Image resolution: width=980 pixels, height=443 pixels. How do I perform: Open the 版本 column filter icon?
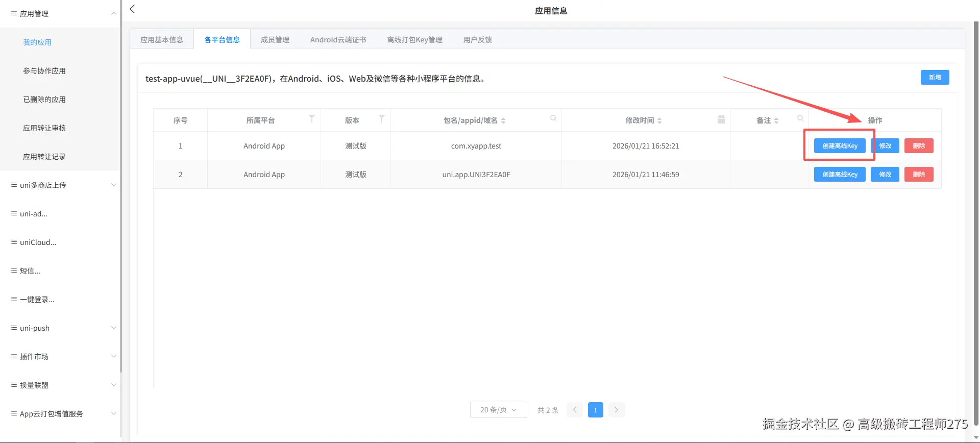(x=381, y=119)
